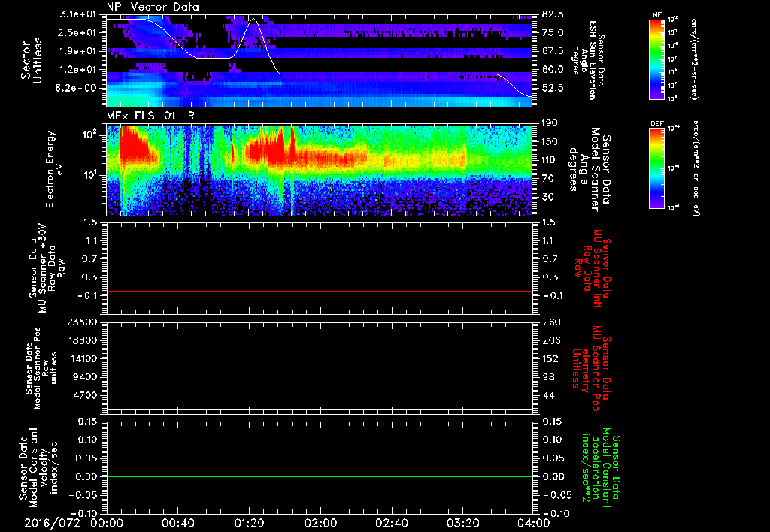Click the time axis label '00:00'
The image size is (770, 532).
point(107,523)
